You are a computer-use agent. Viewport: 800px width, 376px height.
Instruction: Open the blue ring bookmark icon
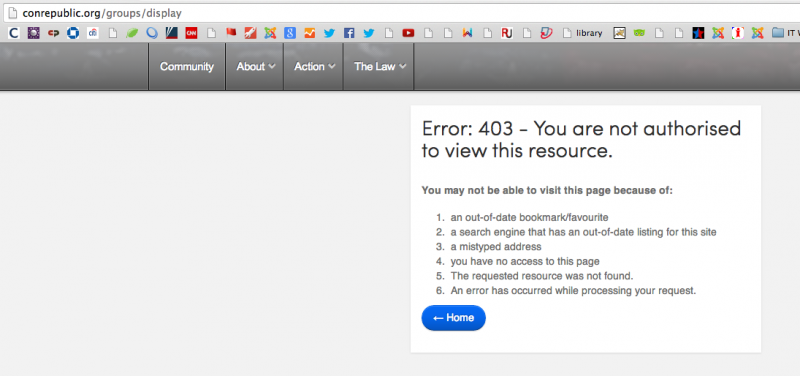click(x=152, y=33)
